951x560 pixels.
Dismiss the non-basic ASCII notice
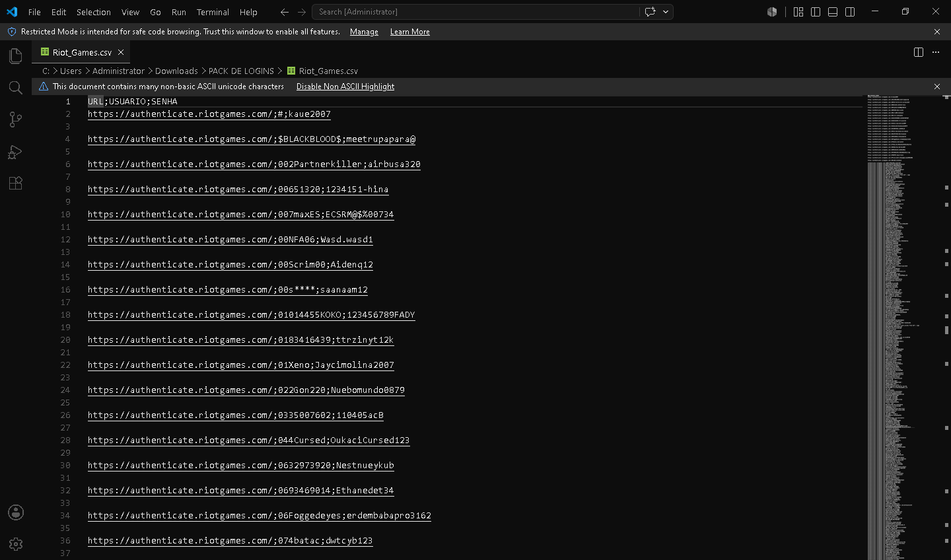(x=937, y=87)
